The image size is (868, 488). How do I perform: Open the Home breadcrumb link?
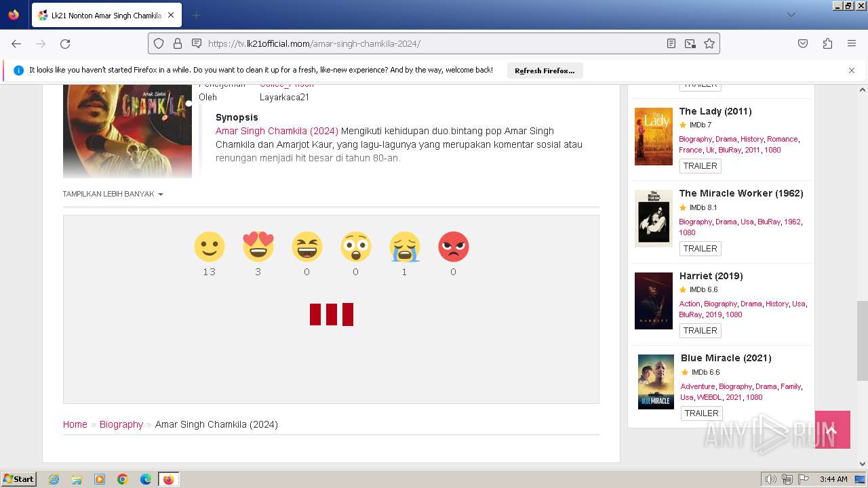coord(75,424)
